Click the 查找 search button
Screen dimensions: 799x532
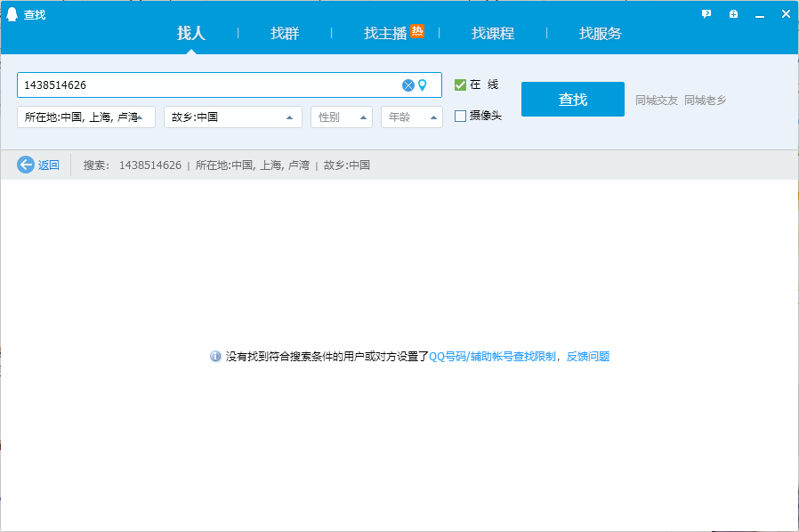tap(573, 99)
